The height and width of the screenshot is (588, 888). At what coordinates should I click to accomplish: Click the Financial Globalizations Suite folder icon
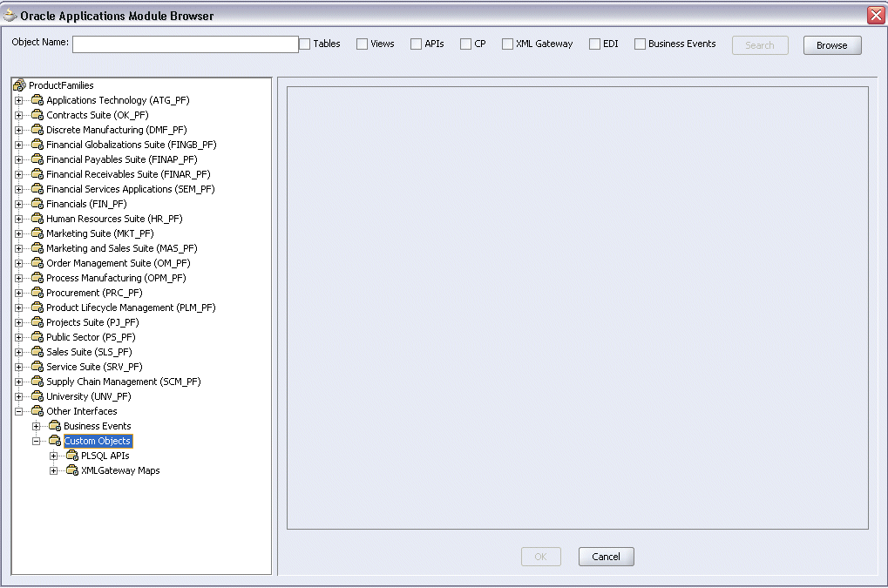pyautogui.click(x=37, y=145)
